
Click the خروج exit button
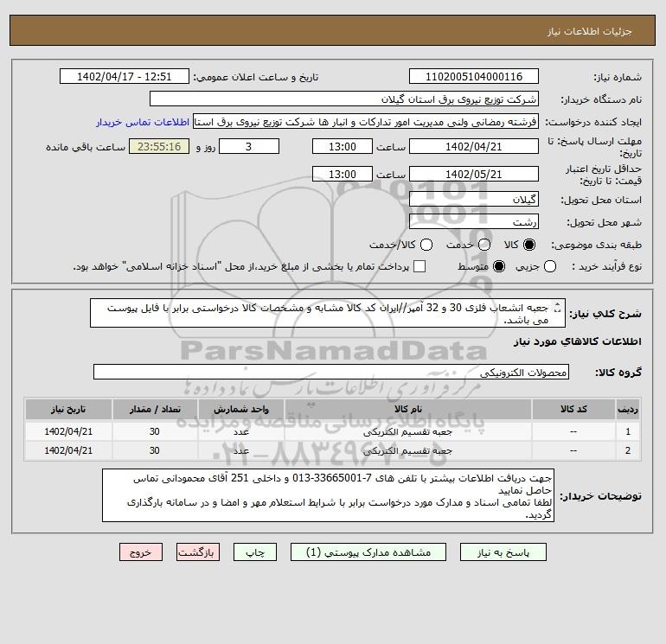pyautogui.click(x=141, y=552)
